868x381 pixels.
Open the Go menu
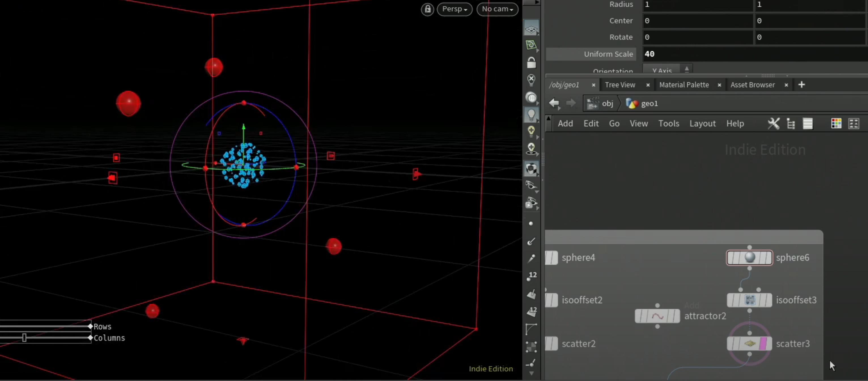point(614,123)
